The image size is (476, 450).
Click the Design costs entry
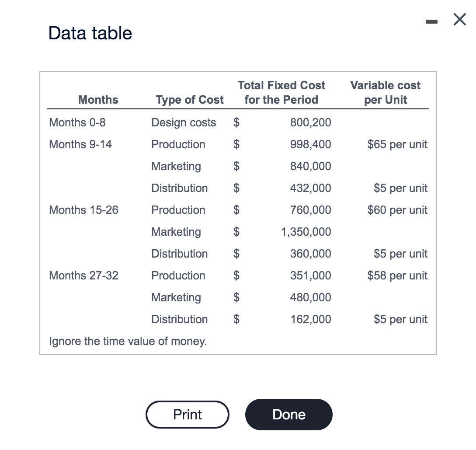click(184, 122)
